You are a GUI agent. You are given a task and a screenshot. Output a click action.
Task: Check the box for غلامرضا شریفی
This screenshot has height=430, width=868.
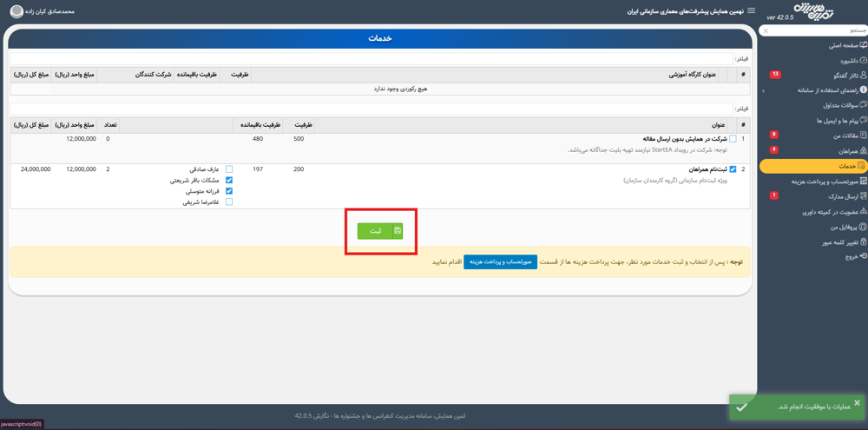[x=229, y=202]
